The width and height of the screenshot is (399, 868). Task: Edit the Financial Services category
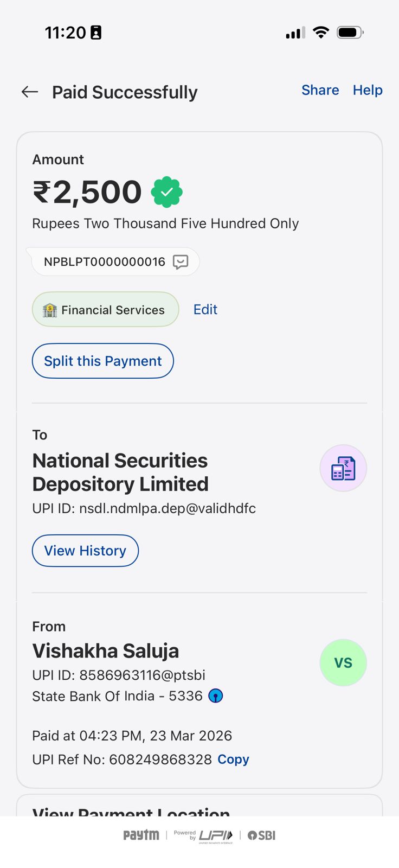205,309
